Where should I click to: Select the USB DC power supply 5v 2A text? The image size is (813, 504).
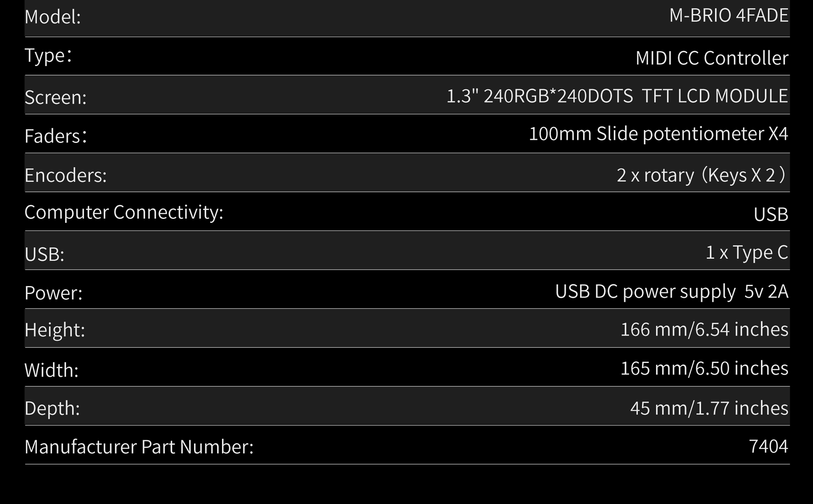(672, 292)
